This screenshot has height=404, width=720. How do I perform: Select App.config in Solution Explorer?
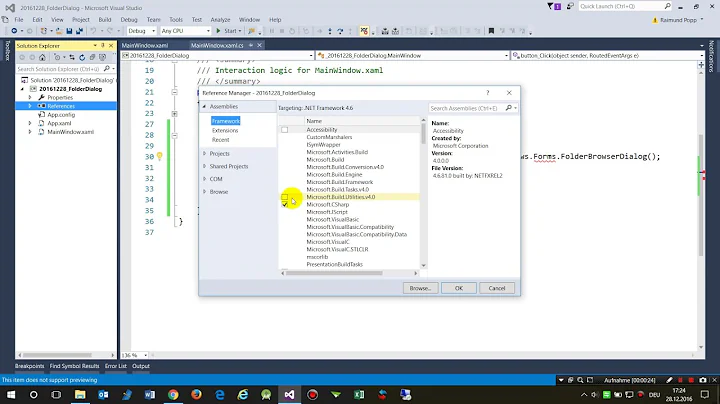61,115
